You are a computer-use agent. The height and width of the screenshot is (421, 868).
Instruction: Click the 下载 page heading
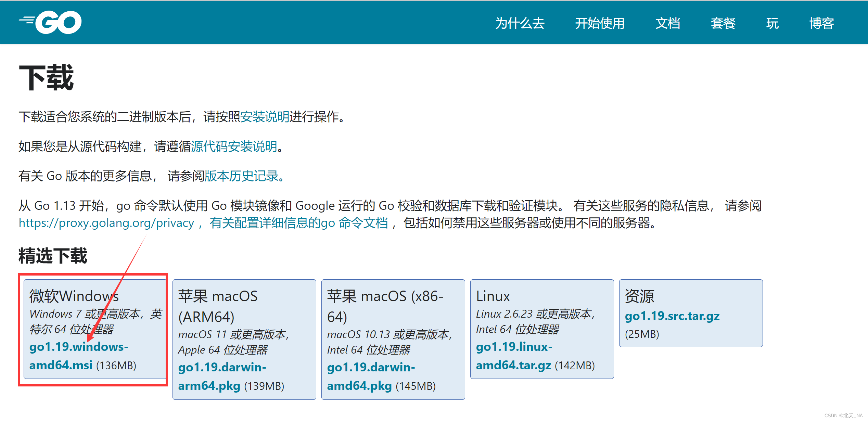(46, 78)
